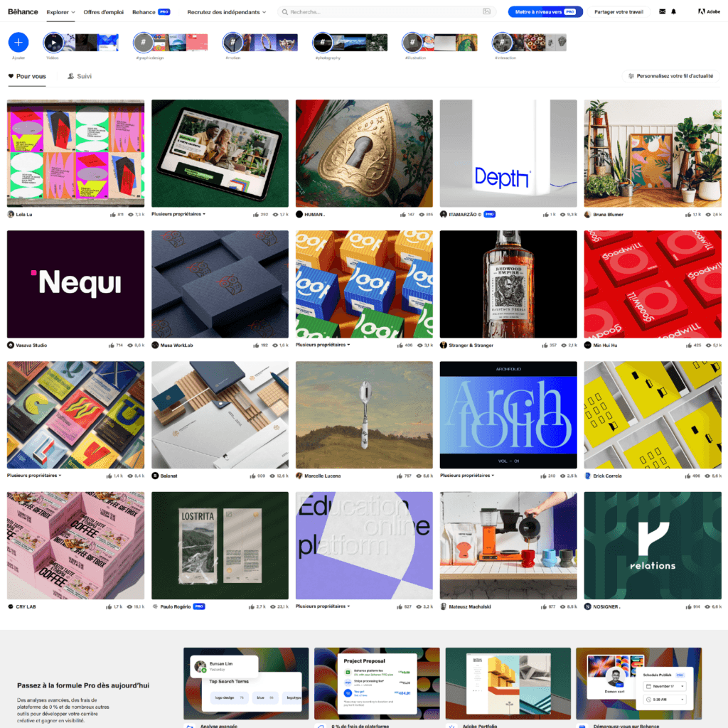
Task: Open the #illustration hashtag story
Action: pos(412,42)
